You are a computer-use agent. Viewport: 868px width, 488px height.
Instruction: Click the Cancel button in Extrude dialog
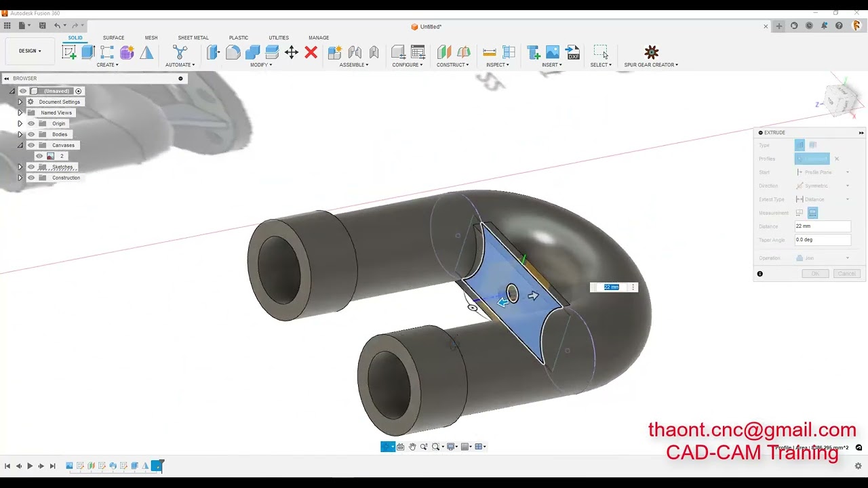click(x=846, y=274)
